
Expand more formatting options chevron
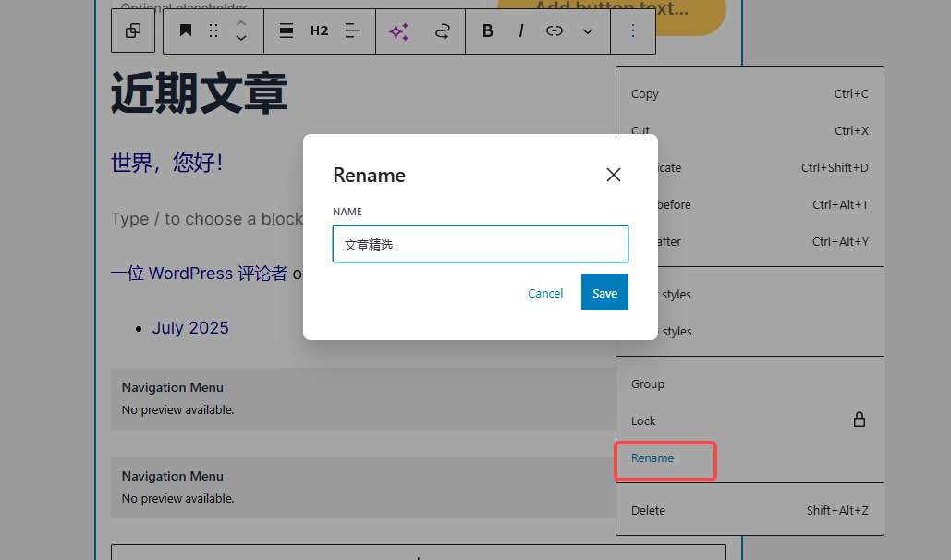(x=588, y=31)
